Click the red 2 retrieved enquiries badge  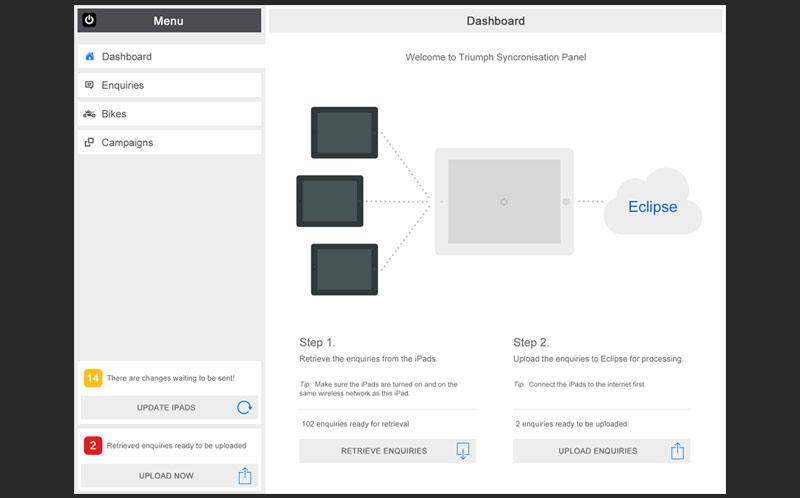[x=93, y=446]
